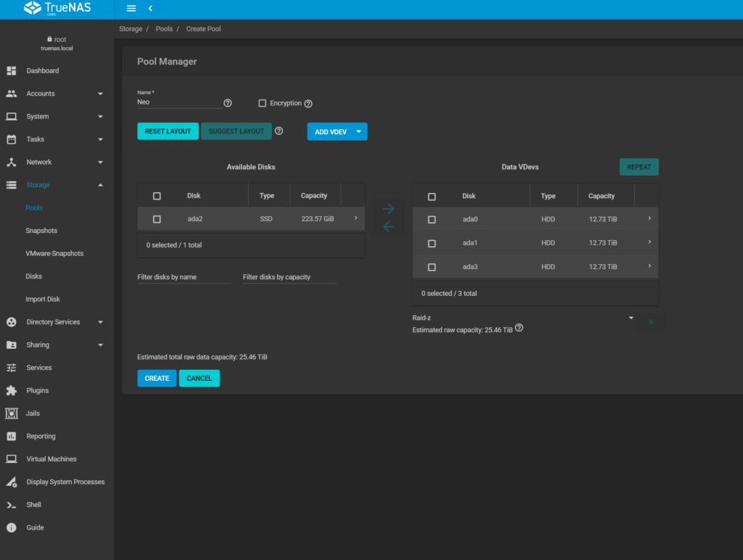743x560 pixels.
Task: Click left arrow to move disks back
Action: pyautogui.click(x=388, y=227)
